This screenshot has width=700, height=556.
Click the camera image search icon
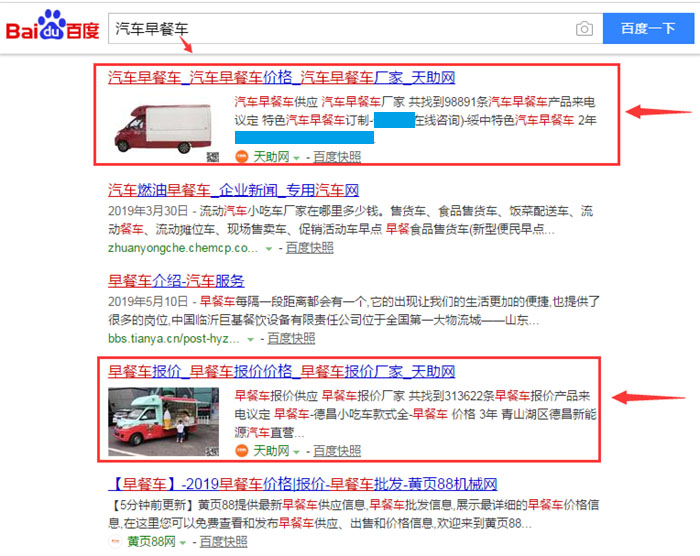(584, 29)
